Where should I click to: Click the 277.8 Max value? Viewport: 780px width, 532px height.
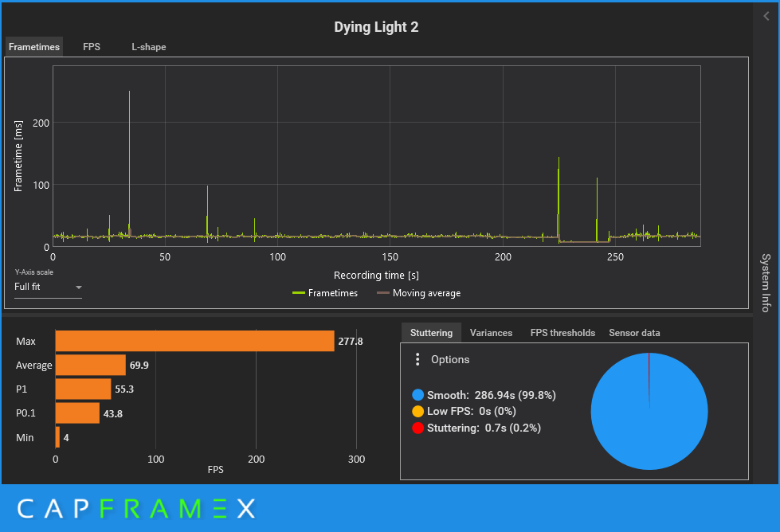[x=351, y=341]
